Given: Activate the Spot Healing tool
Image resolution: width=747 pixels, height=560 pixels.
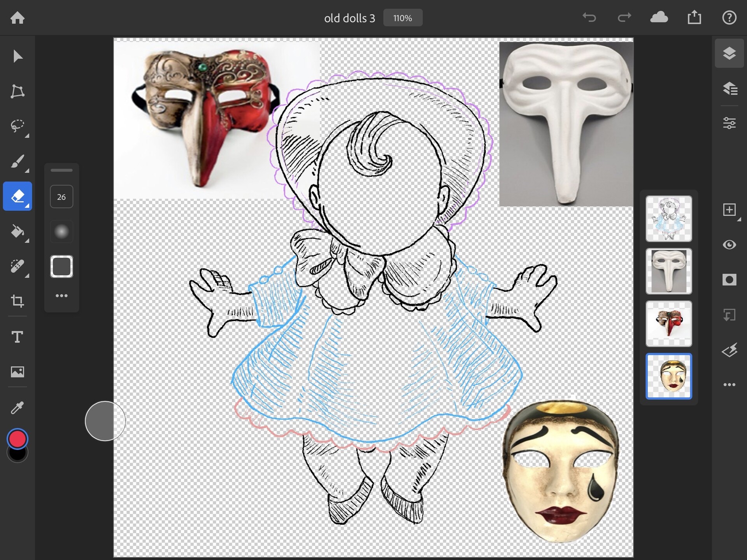Looking at the screenshot, I should coord(18,266).
